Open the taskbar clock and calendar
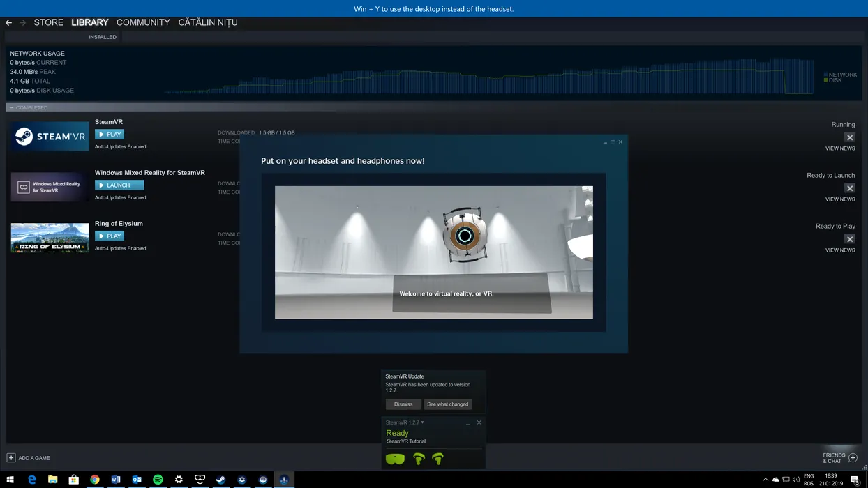 832,480
